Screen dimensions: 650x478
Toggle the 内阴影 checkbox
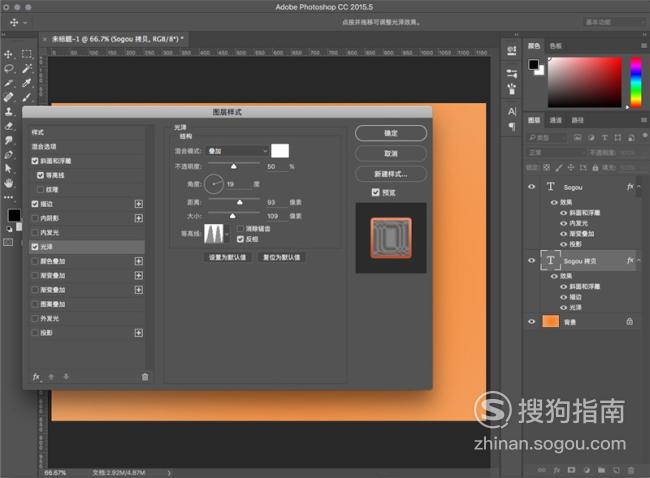(x=35, y=218)
